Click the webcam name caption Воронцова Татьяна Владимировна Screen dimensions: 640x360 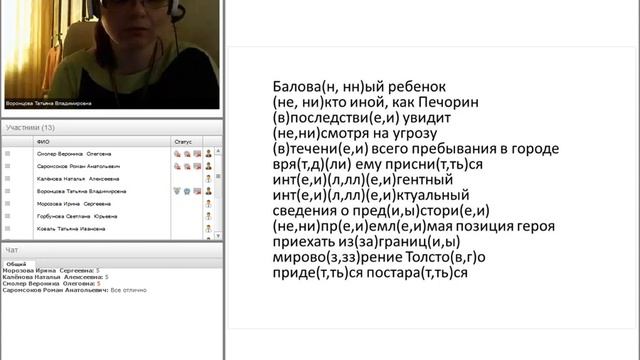click(x=49, y=104)
